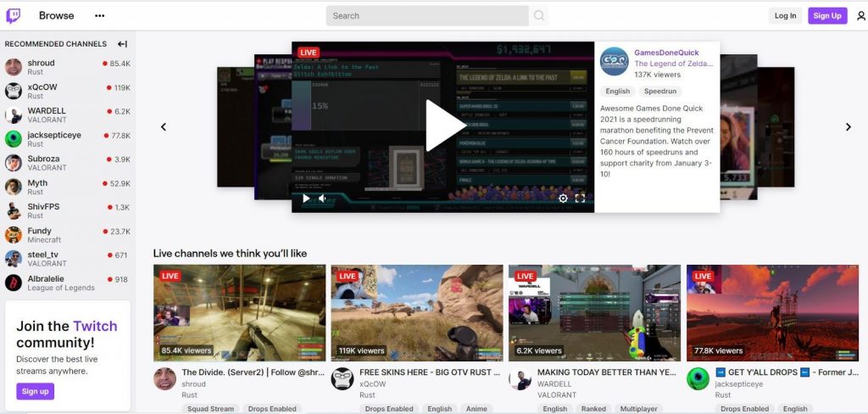Open ShivFPS avatar in sidebar
Viewport: 868px width, 414px height.
pos(14,210)
